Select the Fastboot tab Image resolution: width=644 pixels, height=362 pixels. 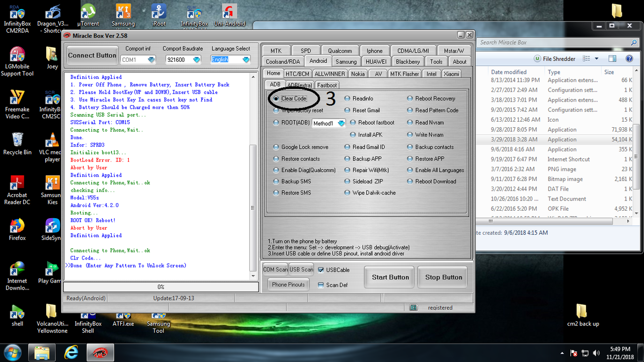click(x=327, y=85)
